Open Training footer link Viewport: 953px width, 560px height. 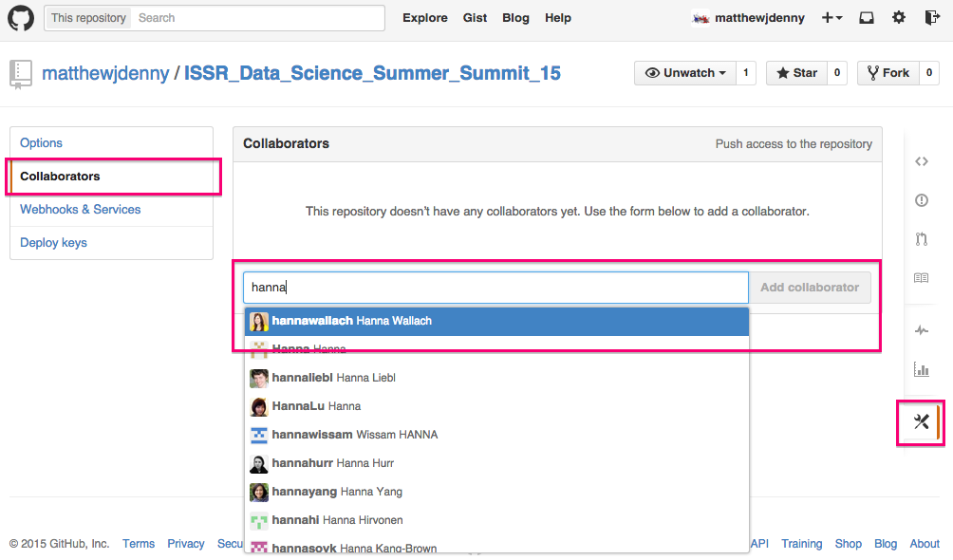pyautogui.click(x=802, y=544)
